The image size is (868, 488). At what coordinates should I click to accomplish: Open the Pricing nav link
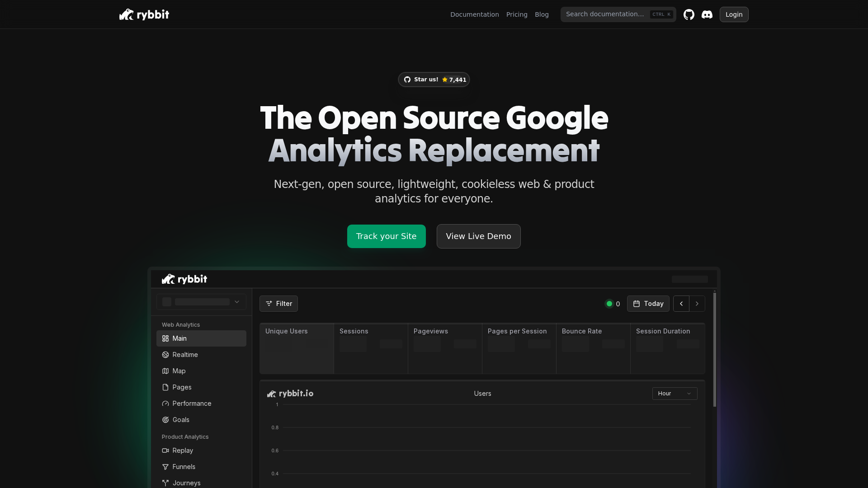click(517, 14)
